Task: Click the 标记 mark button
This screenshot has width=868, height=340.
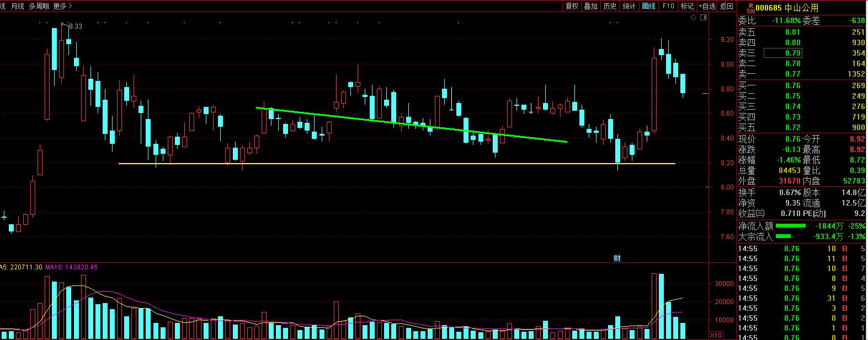Action: click(688, 6)
